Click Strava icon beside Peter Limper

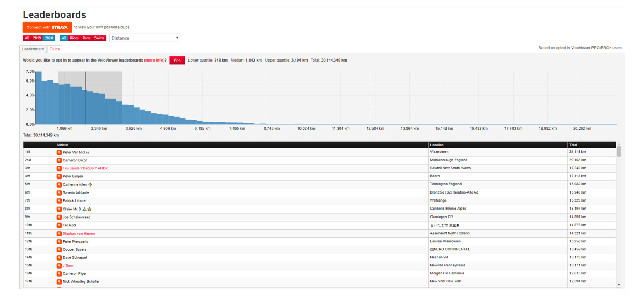tap(59, 176)
